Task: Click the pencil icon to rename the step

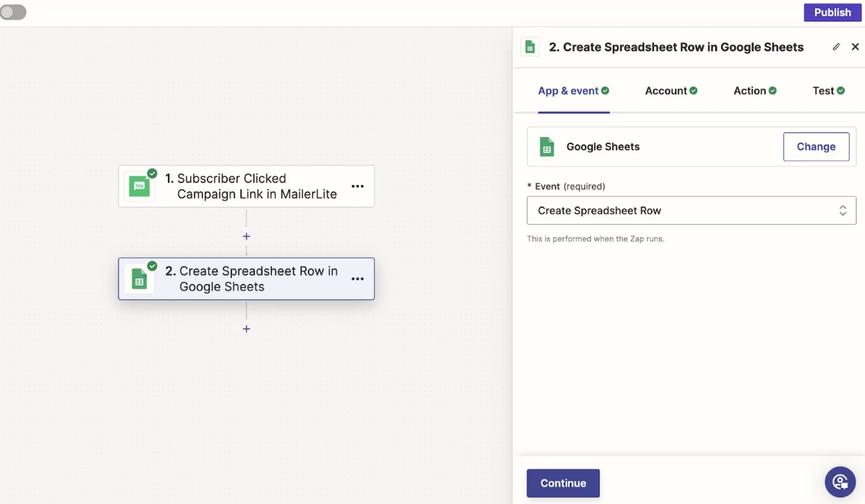Action: pos(836,47)
